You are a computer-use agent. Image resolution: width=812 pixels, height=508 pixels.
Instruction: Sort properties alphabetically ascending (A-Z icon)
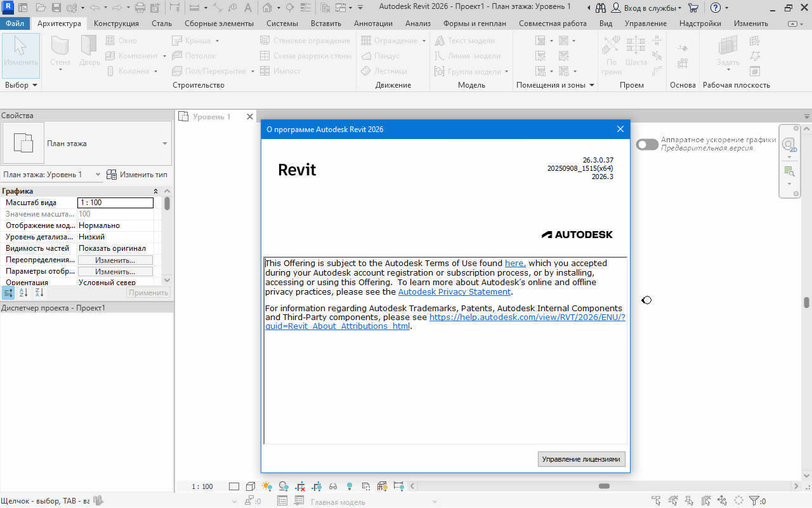[23, 293]
